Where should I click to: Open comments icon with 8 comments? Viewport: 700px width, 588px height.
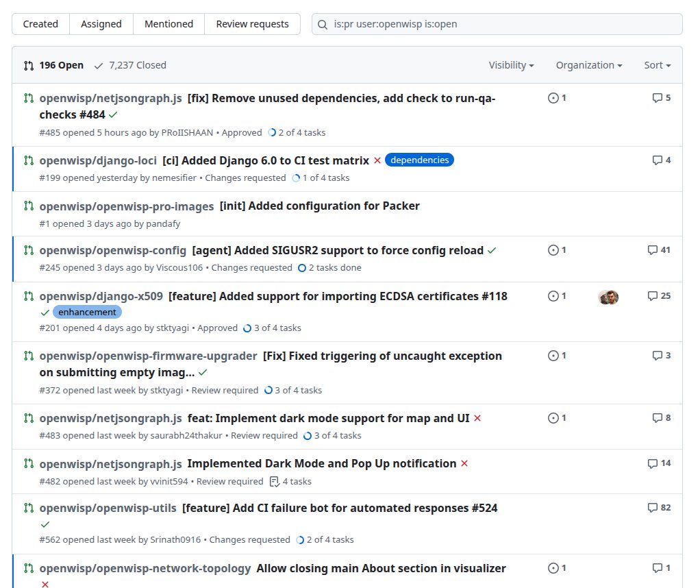662,418
